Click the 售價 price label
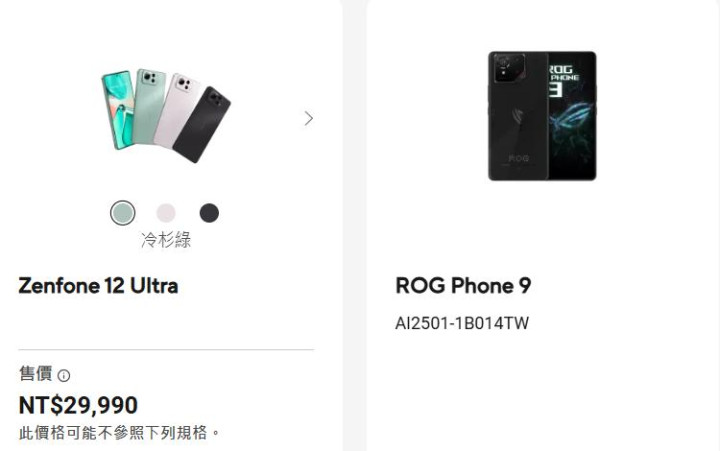 click(35, 373)
